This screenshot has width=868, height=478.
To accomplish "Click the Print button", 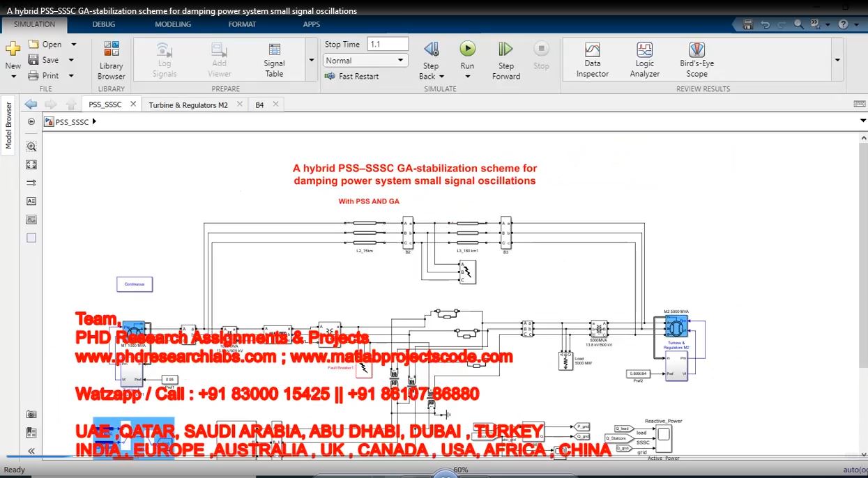I will click(x=43, y=75).
